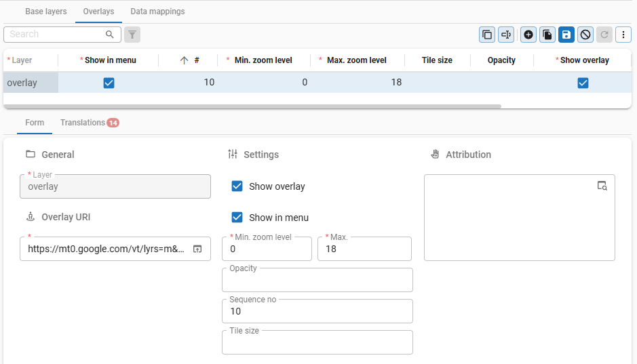This screenshot has width=637, height=364.
Task: Uncheck Show overlay in Settings form
Action: click(237, 186)
